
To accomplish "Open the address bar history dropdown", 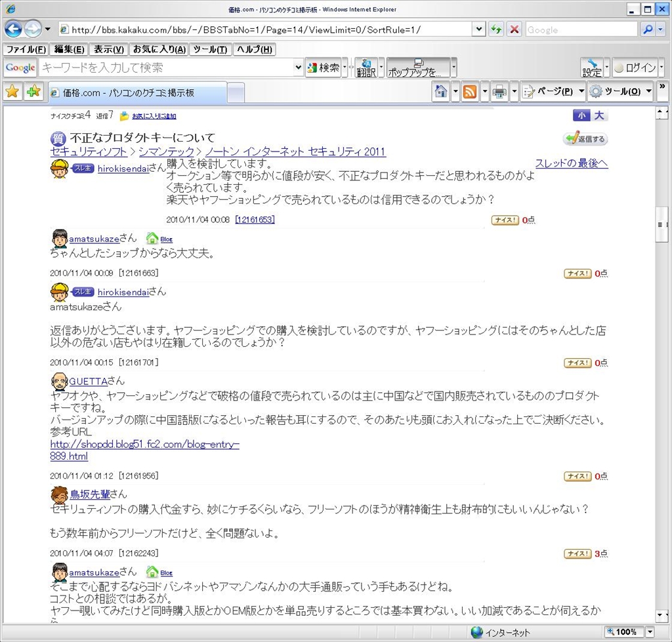I will click(478, 29).
